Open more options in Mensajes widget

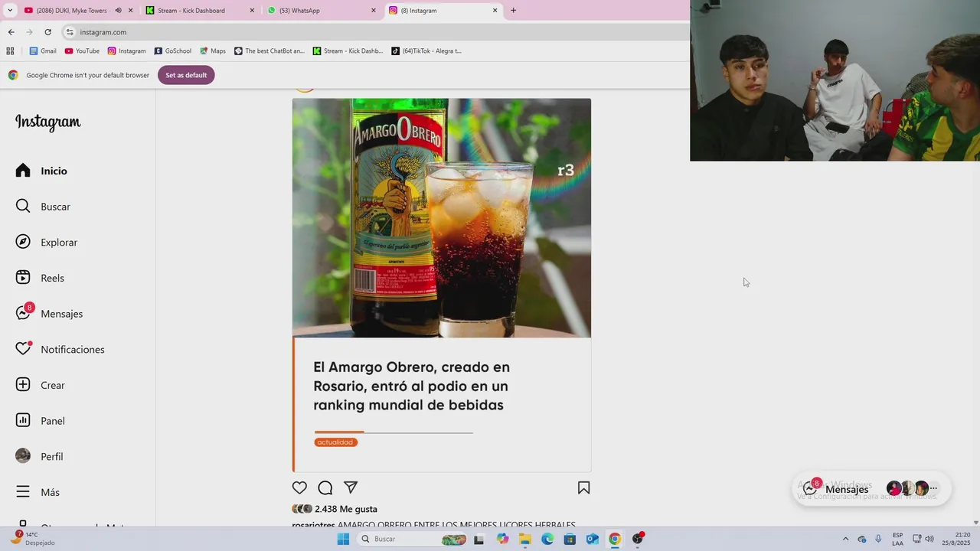(x=933, y=488)
